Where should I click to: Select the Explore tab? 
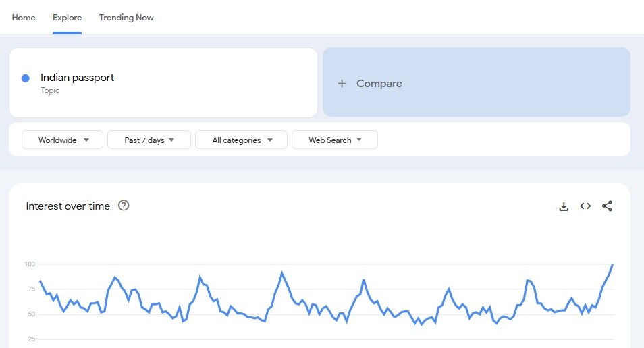pyautogui.click(x=68, y=18)
